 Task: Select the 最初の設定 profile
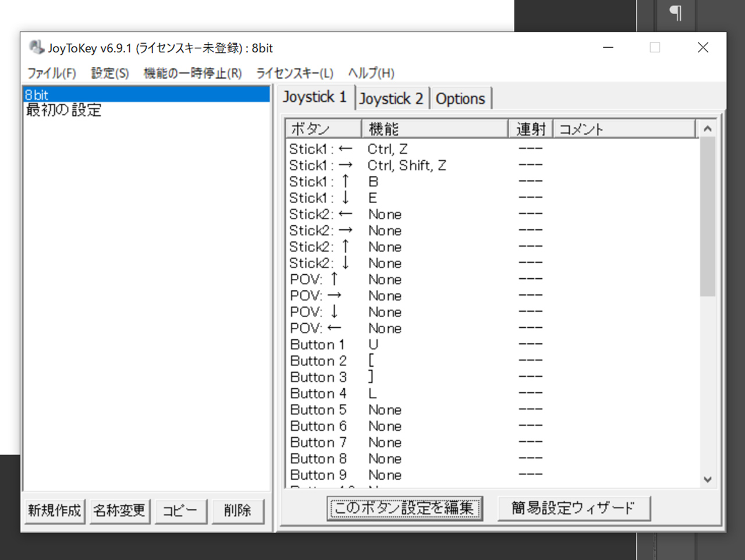click(x=63, y=110)
